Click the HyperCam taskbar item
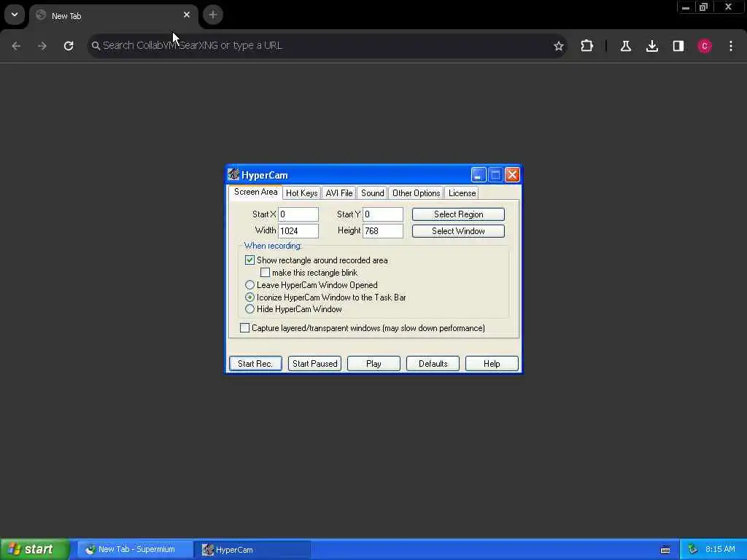Viewport: 747px width, 560px height. tap(252, 550)
